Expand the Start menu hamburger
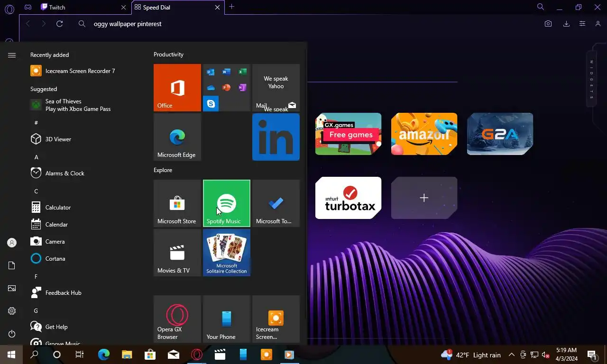607x364 pixels. click(x=12, y=55)
